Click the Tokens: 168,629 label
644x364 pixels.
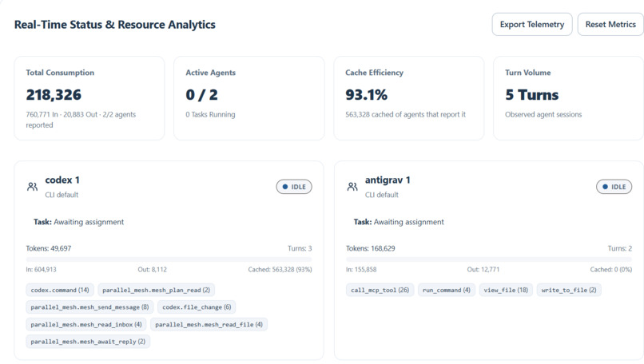(371, 248)
